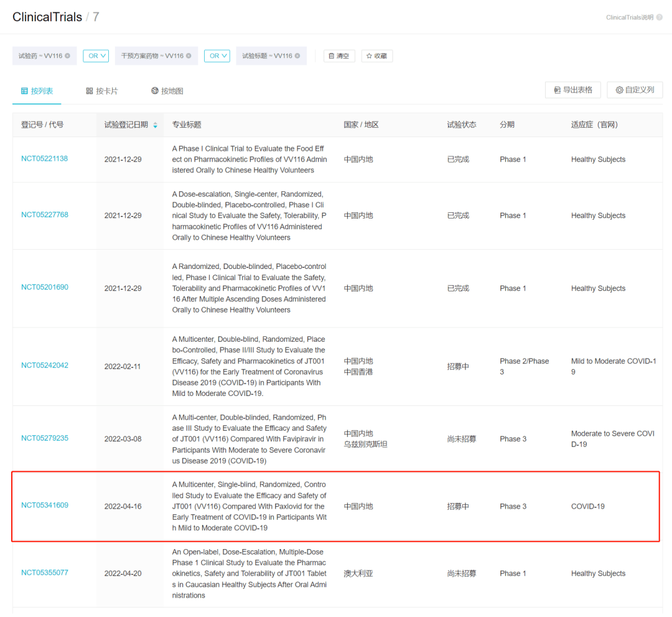Switch to the 按地图 map view tab

(x=167, y=91)
